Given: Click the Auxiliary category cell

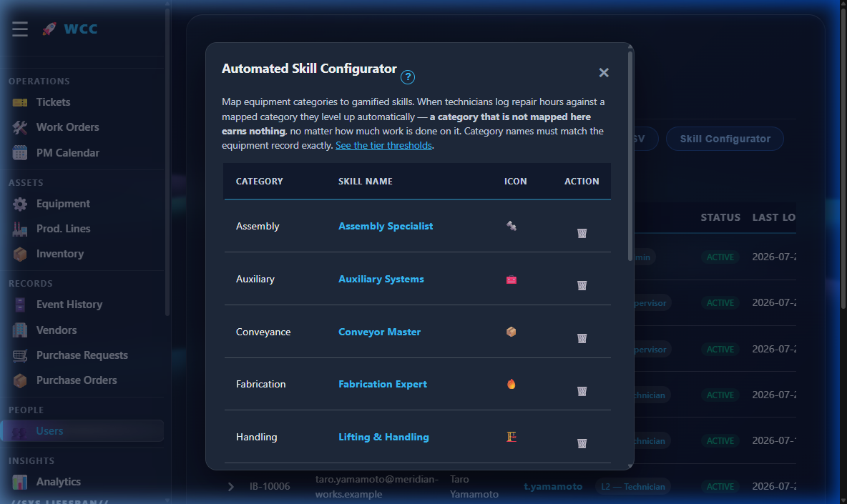Looking at the screenshot, I should 255,279.
